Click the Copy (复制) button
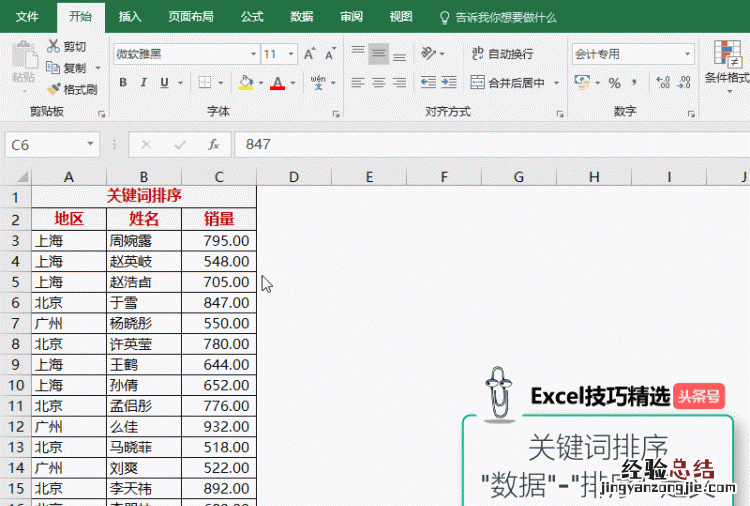Image resolution: width=750 pixels, height=506 pixels. pyautogui.click(x=66, y=68)
